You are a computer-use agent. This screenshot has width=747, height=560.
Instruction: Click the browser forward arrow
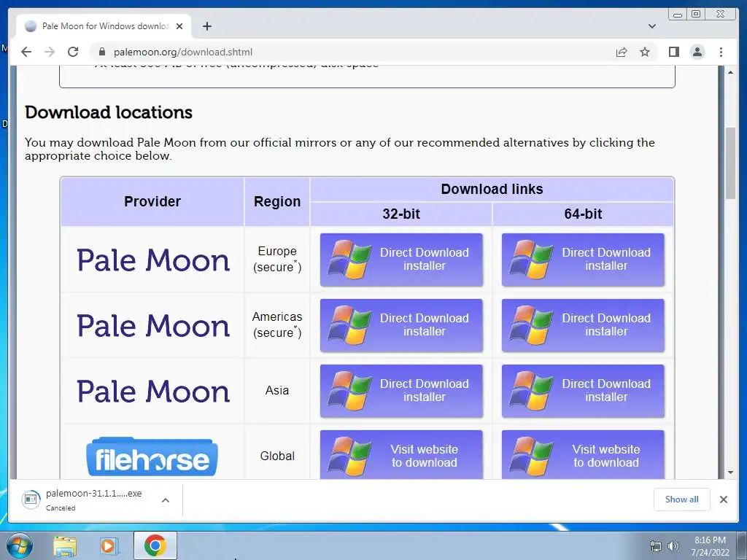[x=50, y=52]
